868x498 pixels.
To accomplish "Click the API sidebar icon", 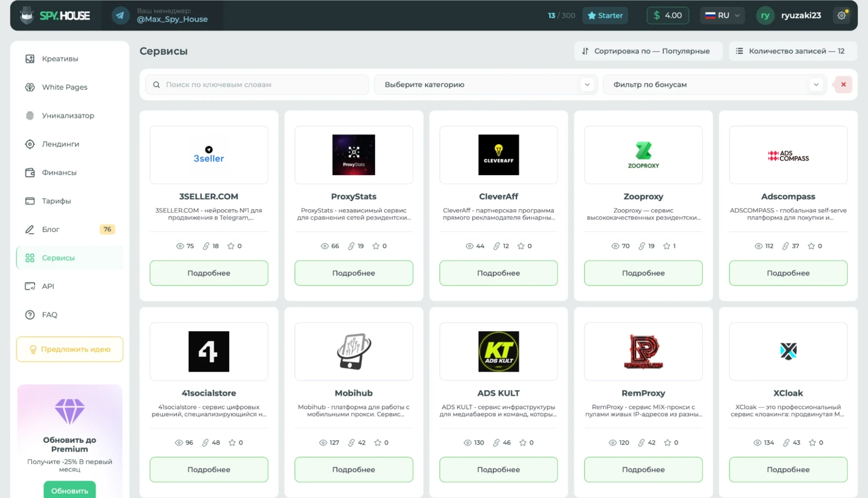I will tap(30, 286).
